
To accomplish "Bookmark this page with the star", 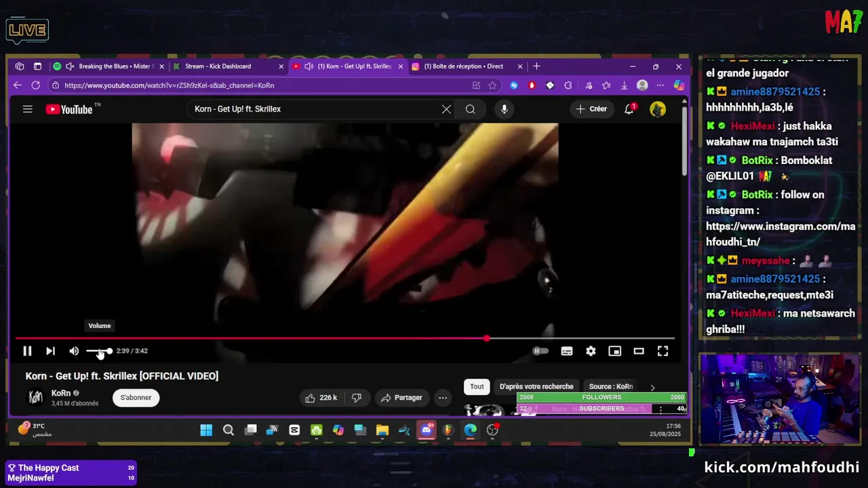I will (x=492, y=85).
